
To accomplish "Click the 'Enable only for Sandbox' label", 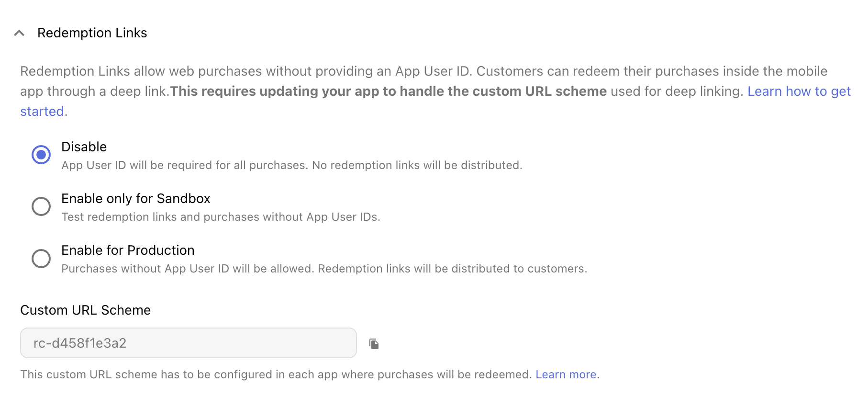I will point(135,199).
